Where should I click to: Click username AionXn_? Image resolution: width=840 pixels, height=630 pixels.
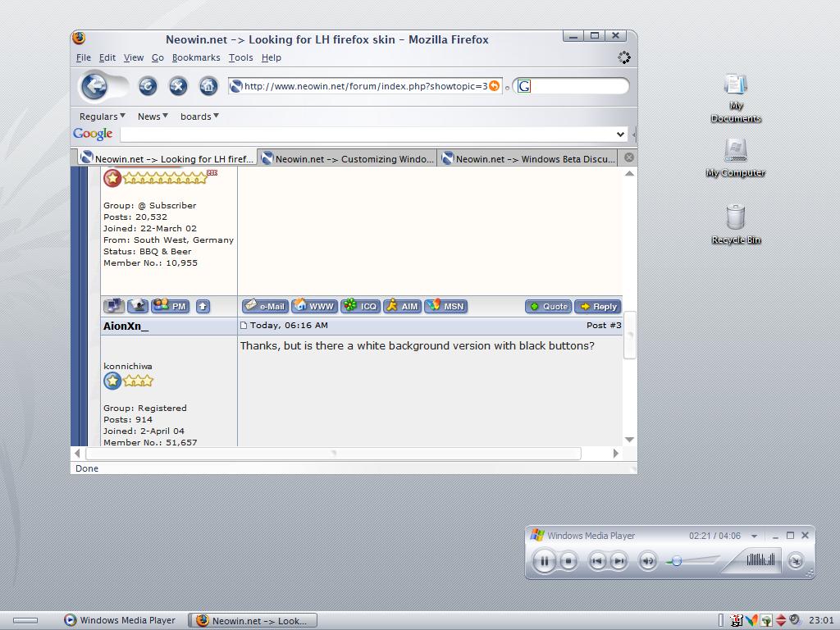pyautogui.click(x=126, y=326)
